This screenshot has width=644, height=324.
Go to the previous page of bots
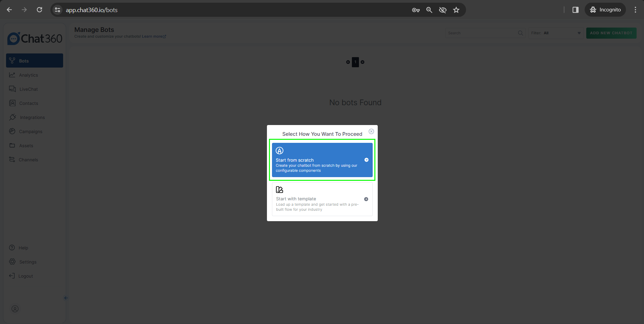pyautogui.click(x=348, y=62)
